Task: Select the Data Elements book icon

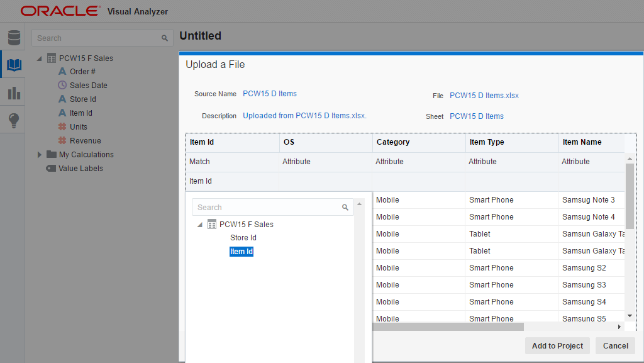Action: pyautogui.click(x=14, y=65)
